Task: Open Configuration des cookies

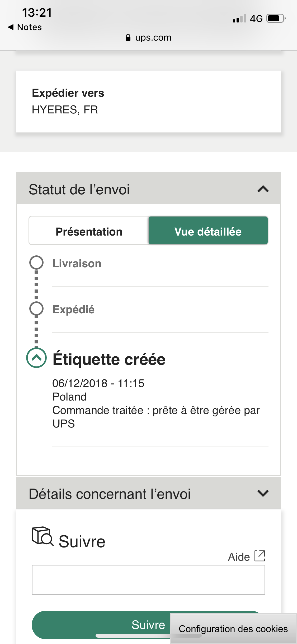Action: pos(233,629)
